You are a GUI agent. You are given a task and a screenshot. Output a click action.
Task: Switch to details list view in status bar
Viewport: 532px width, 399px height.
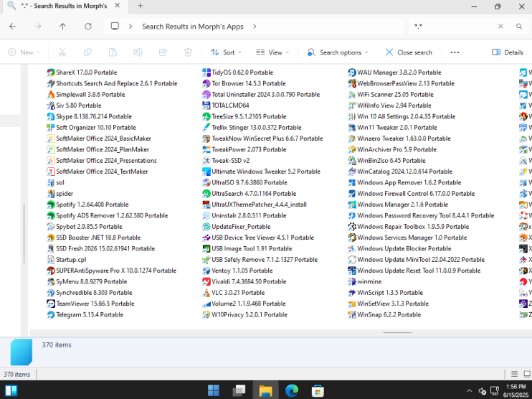click(514, 374)
